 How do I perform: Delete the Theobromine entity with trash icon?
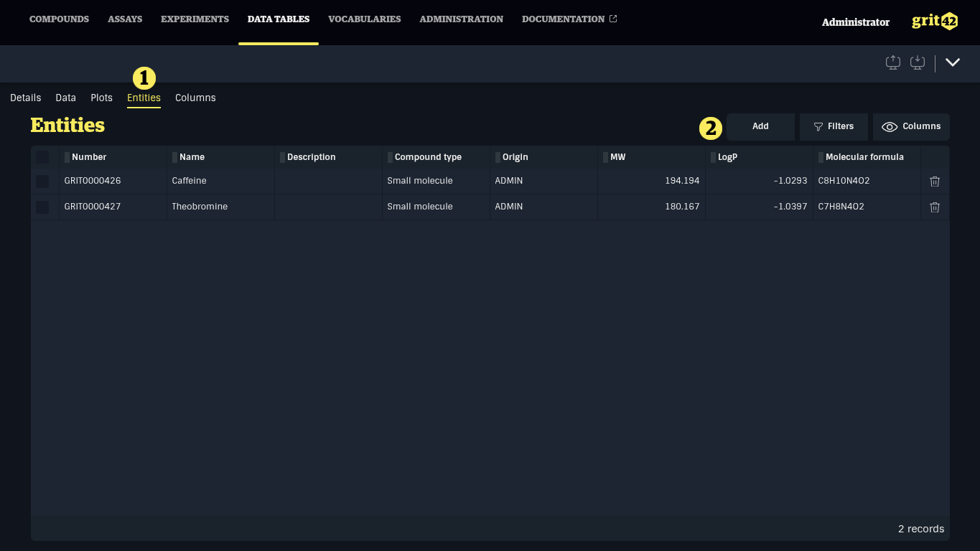coord(934,207)
